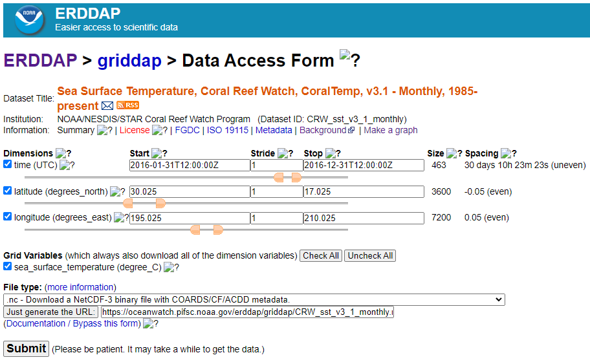Toggle the latitude dimension checkbox
Screen dimensions: 590x364
coord(8,191)
